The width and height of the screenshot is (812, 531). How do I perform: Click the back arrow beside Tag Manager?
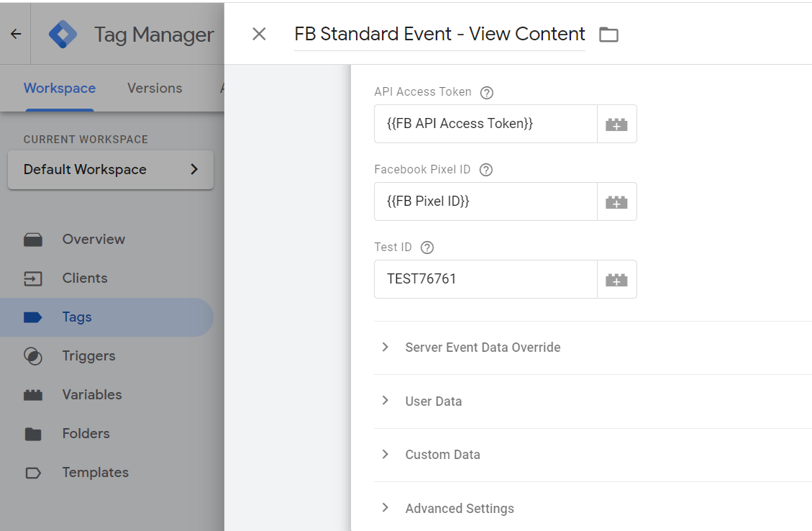tap(16, 35)
